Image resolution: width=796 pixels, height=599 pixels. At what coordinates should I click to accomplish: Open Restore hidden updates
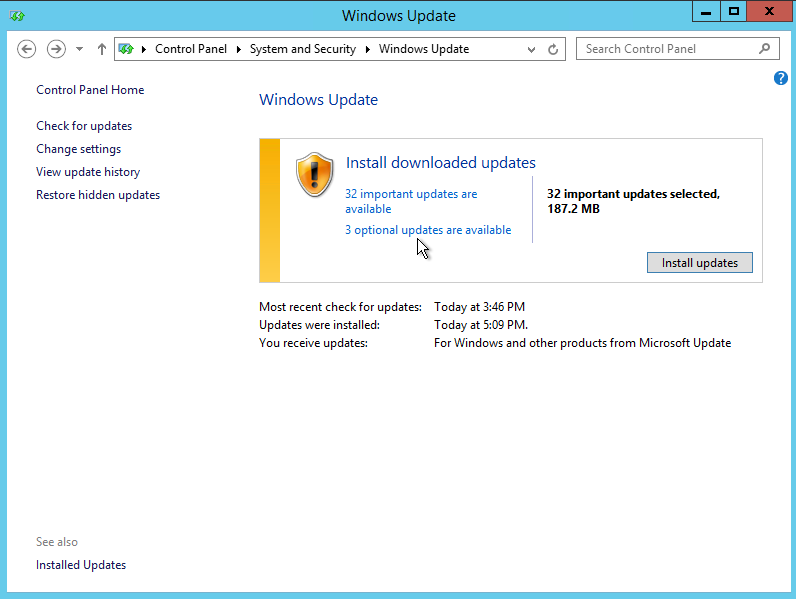coord(98,195)
